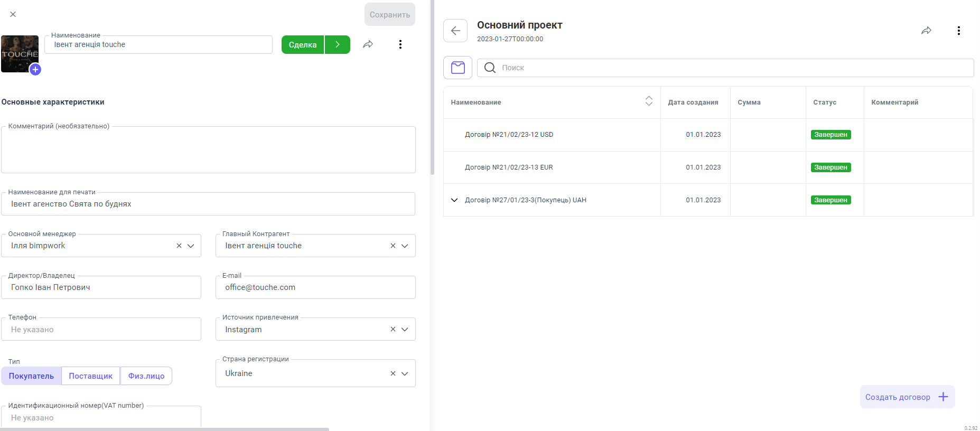
Task: Open the three-dot menu beside Сделка
Action: tap(400, 44)
